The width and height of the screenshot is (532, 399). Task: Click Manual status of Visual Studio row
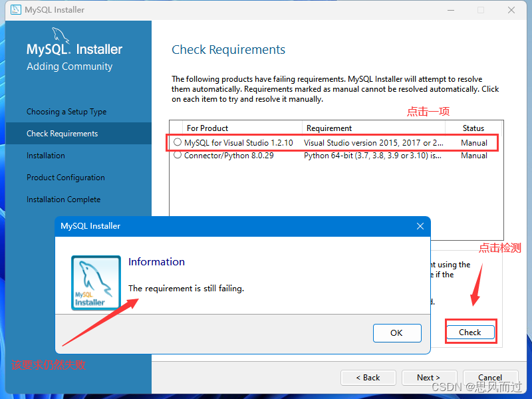point(474,143)
